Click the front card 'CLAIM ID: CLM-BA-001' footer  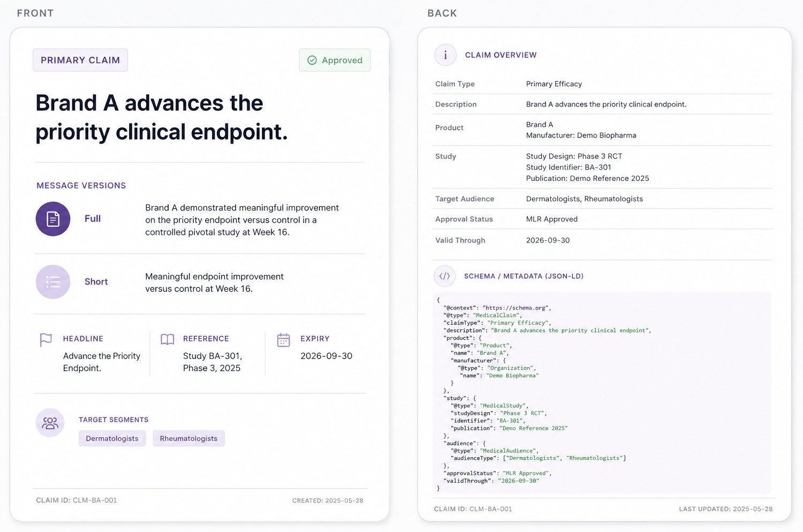pyautogui.click(x=77, y=500)
